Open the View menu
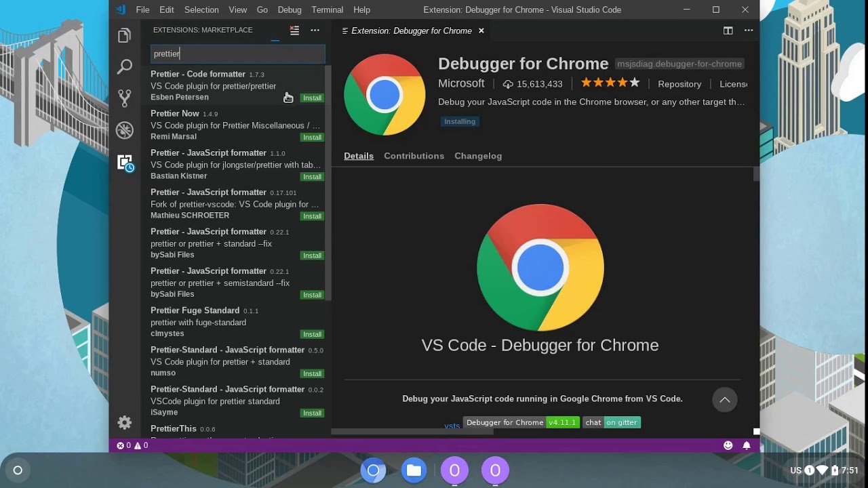 coord(238,9)
